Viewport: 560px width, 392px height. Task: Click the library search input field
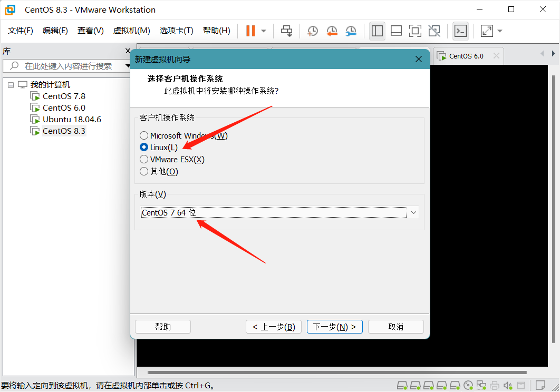(68, 66)
